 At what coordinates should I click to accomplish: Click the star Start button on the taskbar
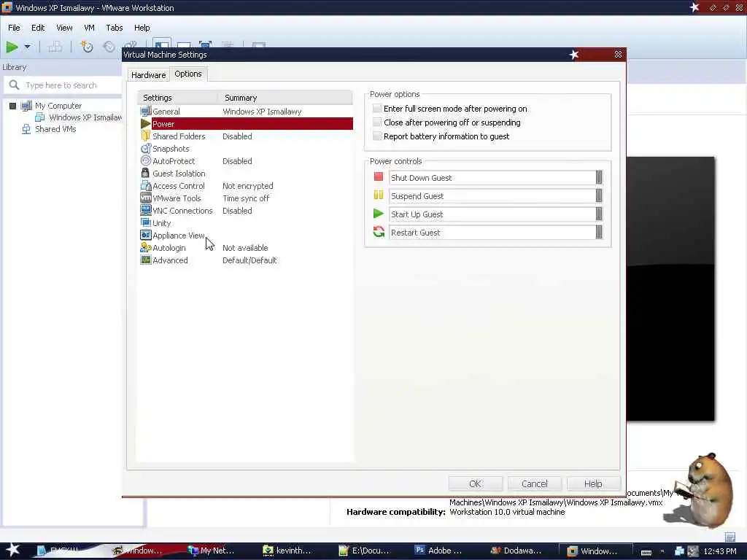[x=13, y=550]
